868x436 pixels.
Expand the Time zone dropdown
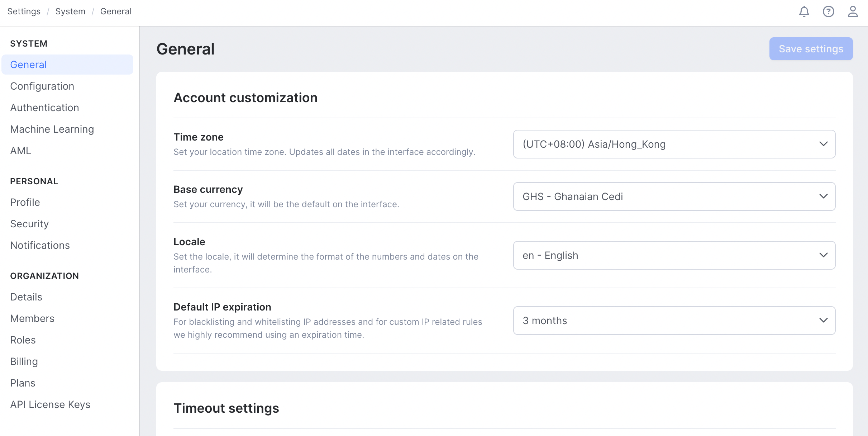click(674, 144)
